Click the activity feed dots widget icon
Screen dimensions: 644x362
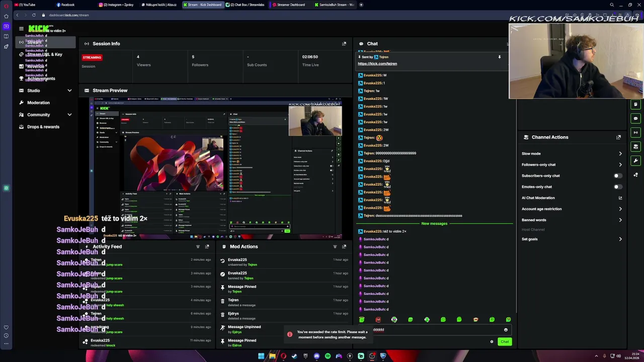tap(636, 175)
